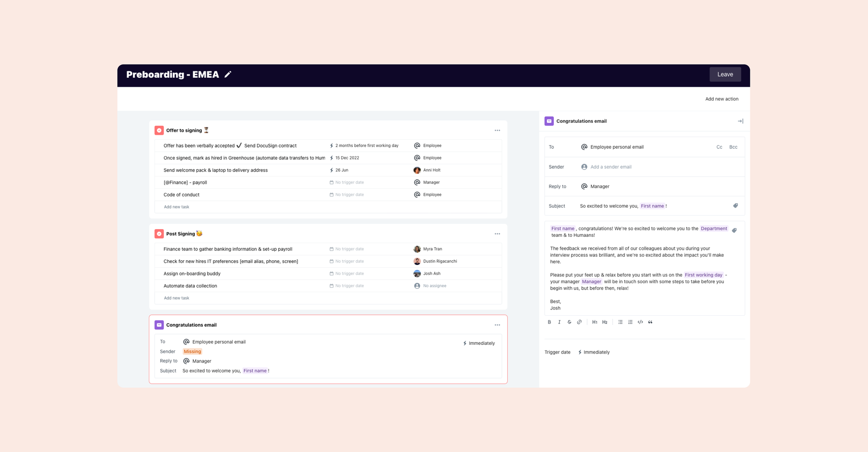Create a bulleted list

620,322
